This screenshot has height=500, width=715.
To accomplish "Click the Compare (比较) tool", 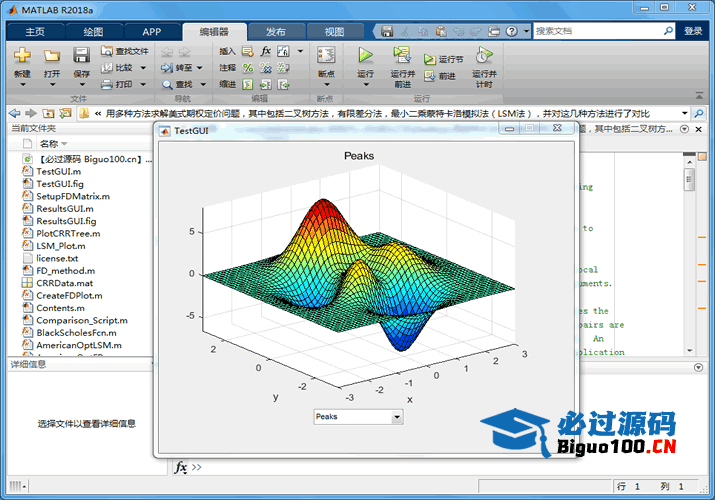I will point(107,68).
